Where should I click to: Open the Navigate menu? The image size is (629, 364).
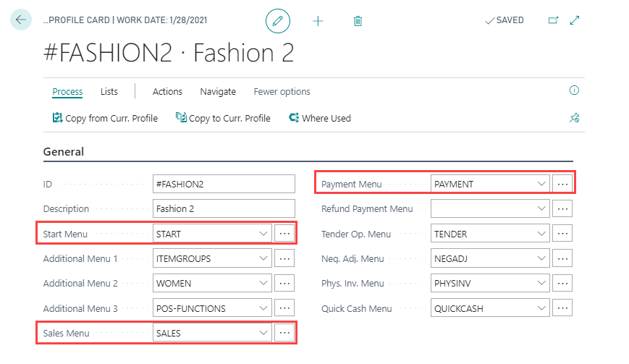coord(218,92)
